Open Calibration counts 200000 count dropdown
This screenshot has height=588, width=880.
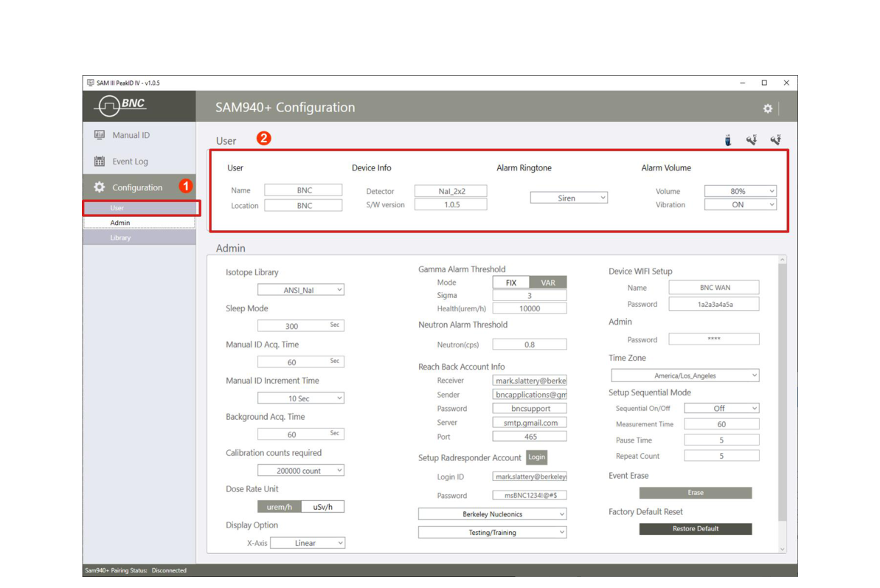pyautogui.click(x=301, y=470)
